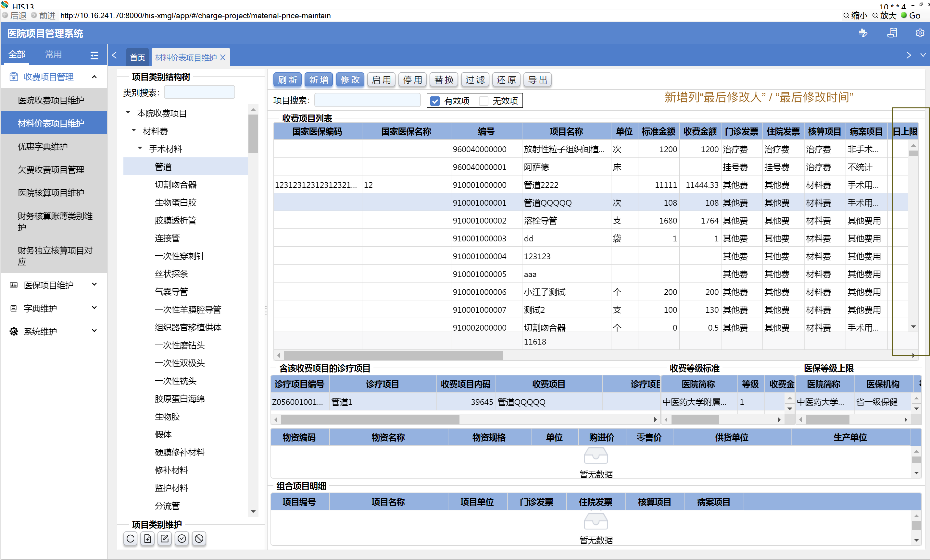The image size is (930, 560).
Task: Click the edit category pencil icon
Action: [165, 539]
